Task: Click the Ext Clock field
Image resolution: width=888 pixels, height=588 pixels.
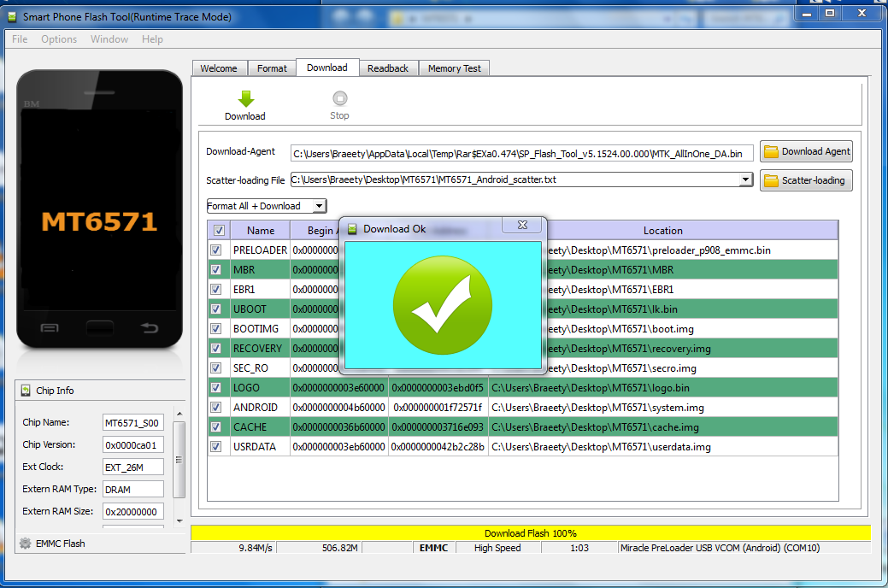Action: 133,467
